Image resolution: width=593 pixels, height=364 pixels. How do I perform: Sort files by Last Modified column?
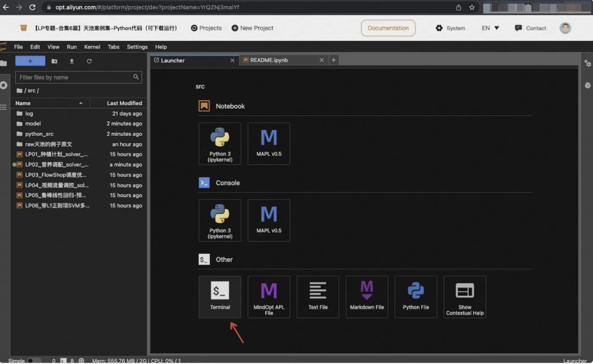point(119,103)
